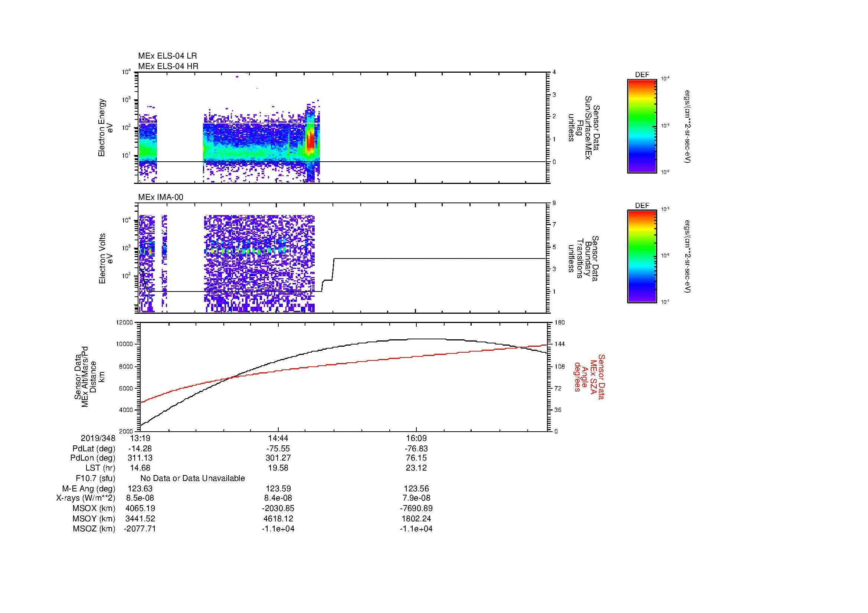868x613 pixels.
Task: Click the PdLon value '311.13'
Action: [x=140, y=458]
